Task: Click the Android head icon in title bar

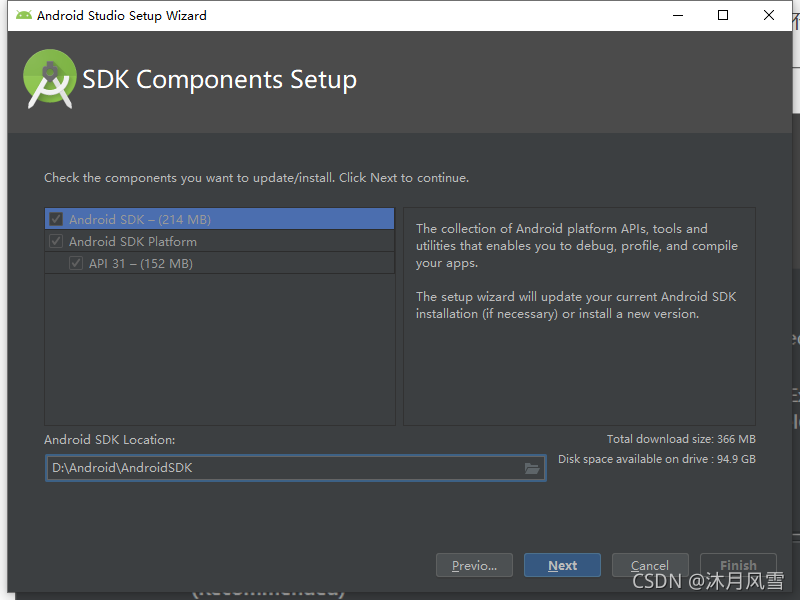Action: pos(23,15)
